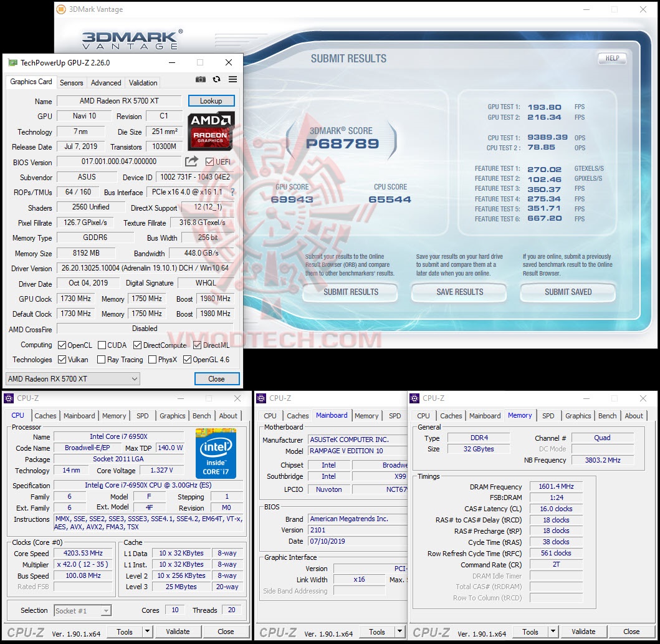The image size is (660, 644).
Task: Expand Tools dropdown arrow in Memory window
Action: (x=553, y=631)
